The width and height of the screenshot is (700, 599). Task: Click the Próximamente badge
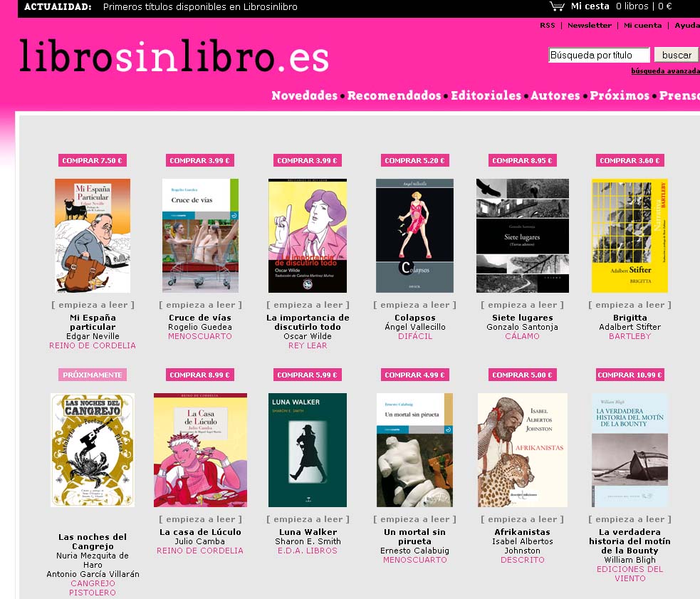click(x=93, y=375)
